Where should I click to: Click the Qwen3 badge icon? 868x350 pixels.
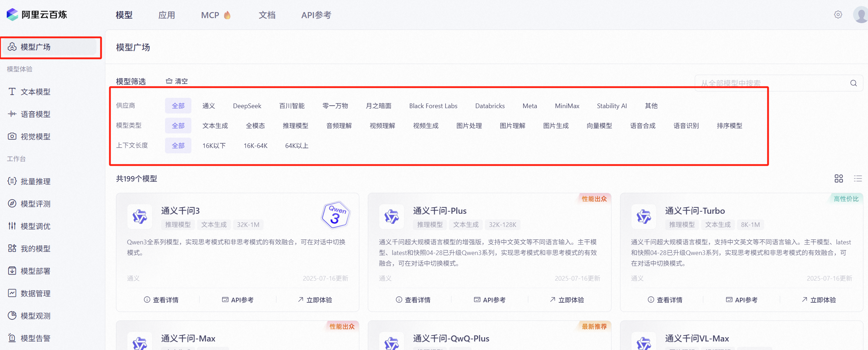point(335,215)
